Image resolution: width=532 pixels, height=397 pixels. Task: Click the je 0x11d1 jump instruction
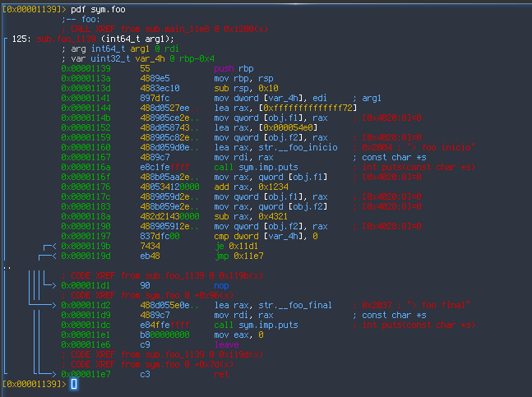tap(233, 246)
